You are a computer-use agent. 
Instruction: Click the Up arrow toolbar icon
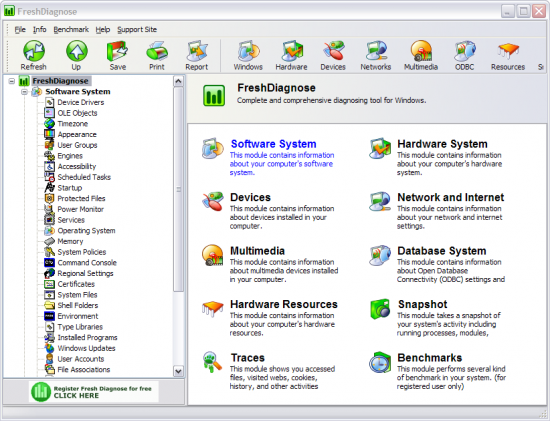point(76,51)
